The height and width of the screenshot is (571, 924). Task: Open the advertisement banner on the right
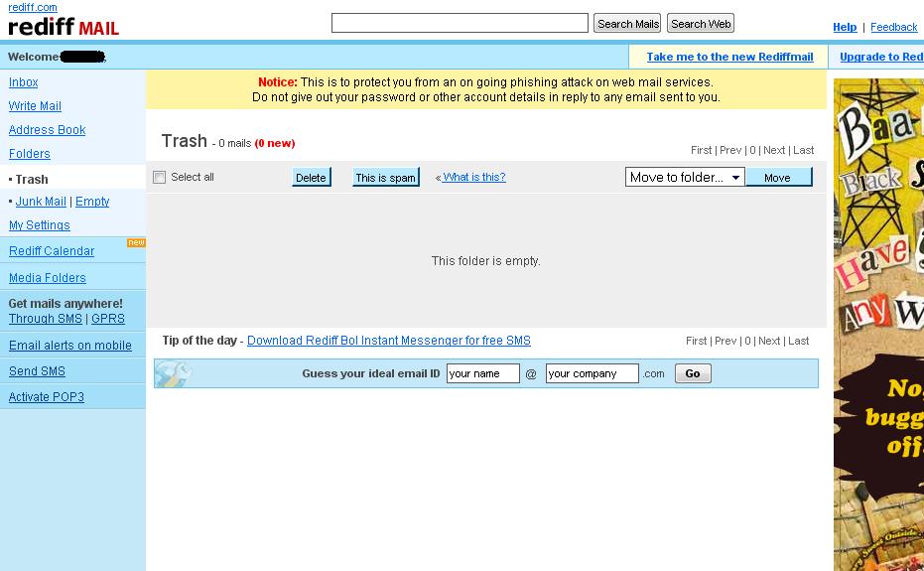878,325
